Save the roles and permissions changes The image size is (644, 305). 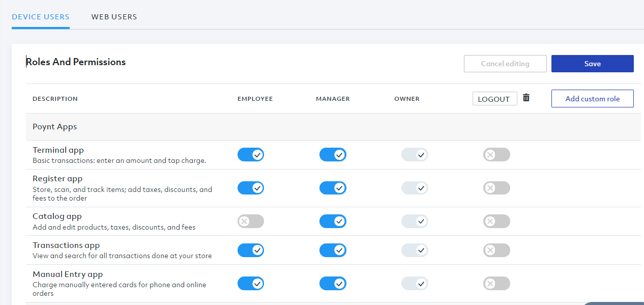point(593,64)
